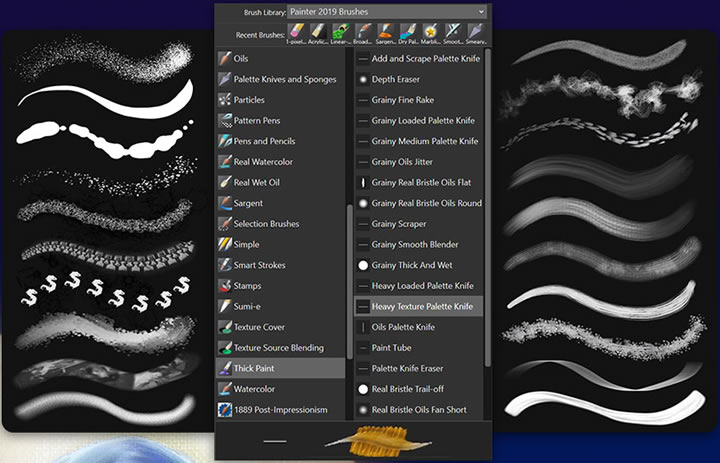Viewport: 720px width, 463px height.
Task: Click the smoke-like particle stroke sample
Action: [602, 94]
